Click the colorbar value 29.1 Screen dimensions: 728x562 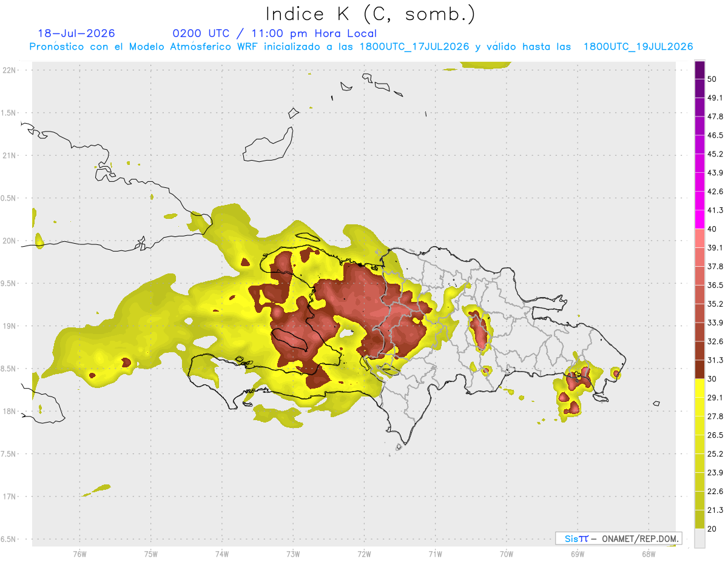tap(715, 398)
